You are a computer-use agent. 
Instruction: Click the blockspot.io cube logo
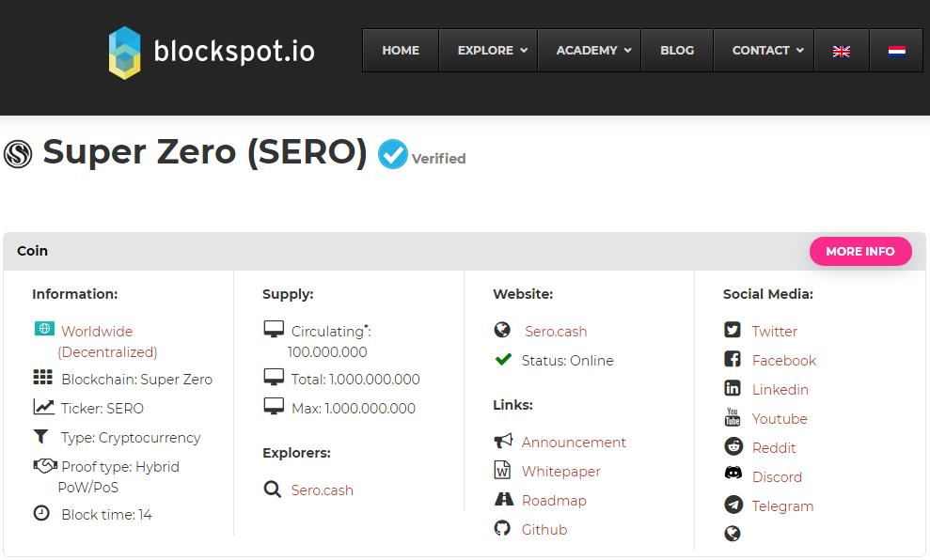(x=124, y=53)
